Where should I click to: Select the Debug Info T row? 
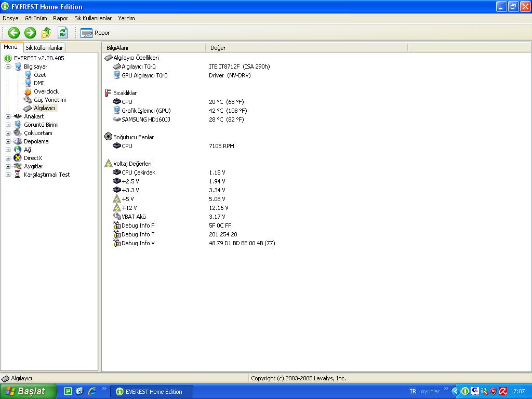(175, 234)
